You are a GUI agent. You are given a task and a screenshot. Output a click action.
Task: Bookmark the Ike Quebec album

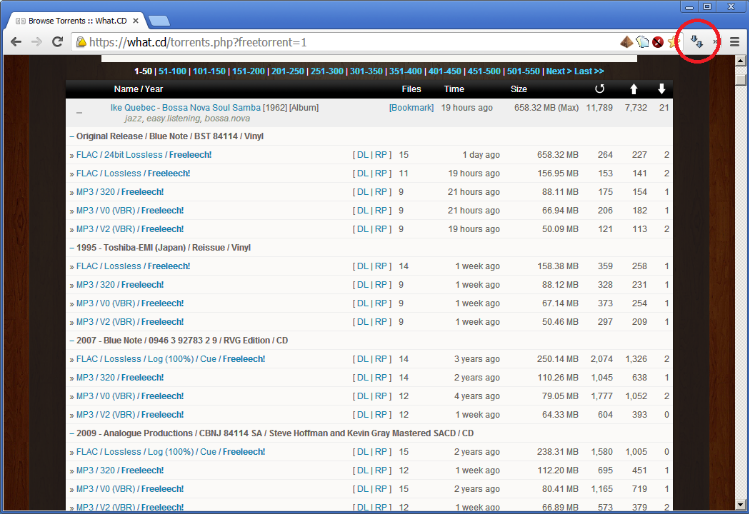pos(411,108)
